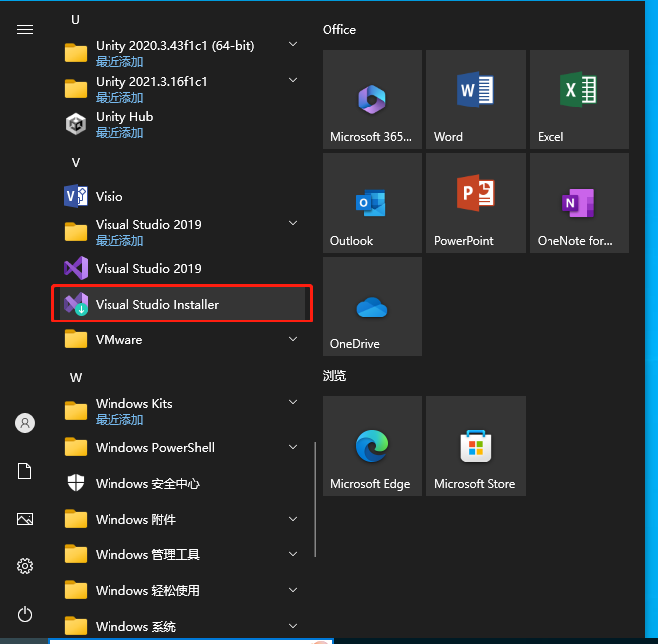The width and height of the screenshot is (658, 644).
Task: Click the Office tile group title
Action: coord(339,30)
